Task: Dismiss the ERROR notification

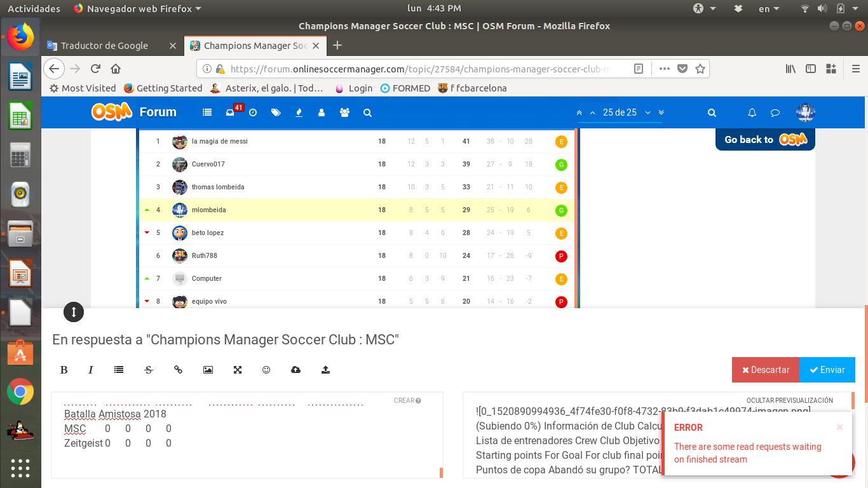Action: (x=839, y=427)
